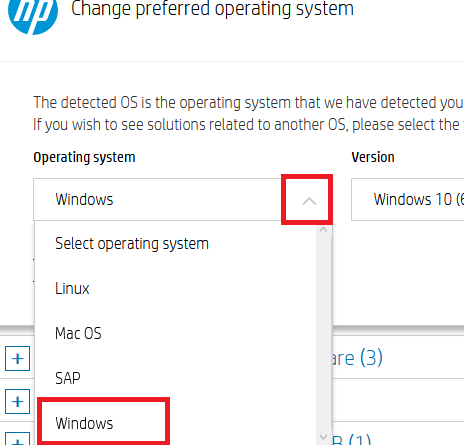Click the Change preferred operating system heading

(212, 9)
